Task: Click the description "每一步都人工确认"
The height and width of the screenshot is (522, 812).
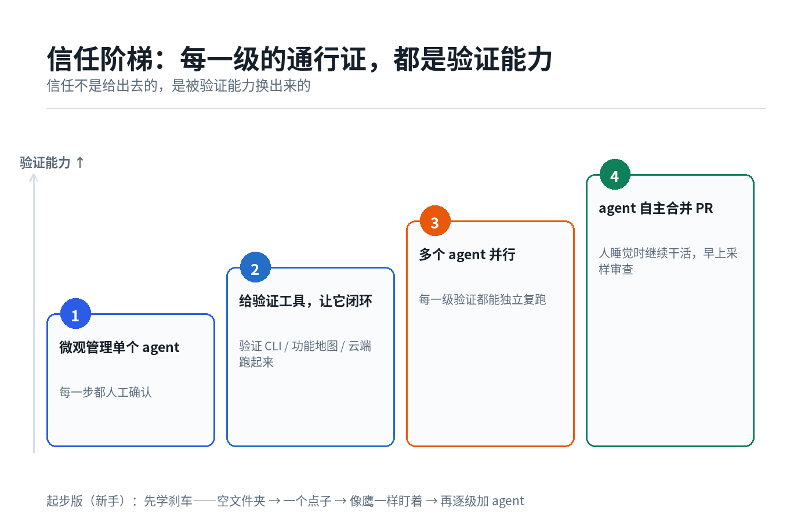Action: pos(106,393)
